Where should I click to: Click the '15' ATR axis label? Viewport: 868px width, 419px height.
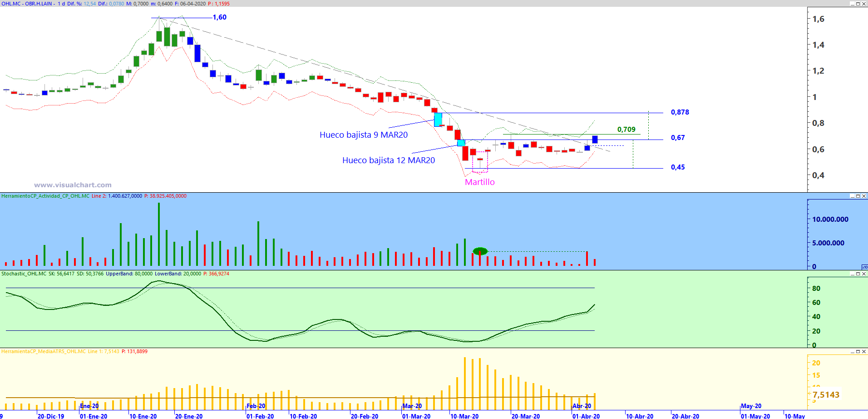point(816,375)
